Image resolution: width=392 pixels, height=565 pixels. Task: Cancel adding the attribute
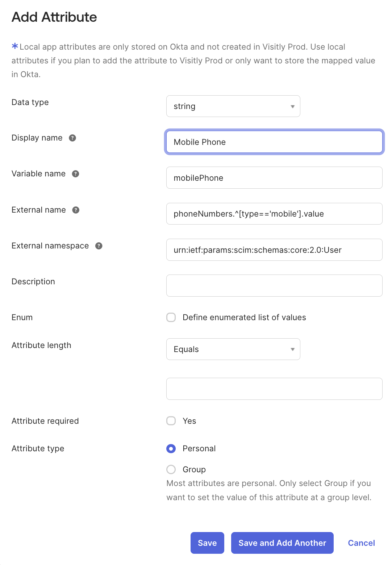click(x=361, y=543)
